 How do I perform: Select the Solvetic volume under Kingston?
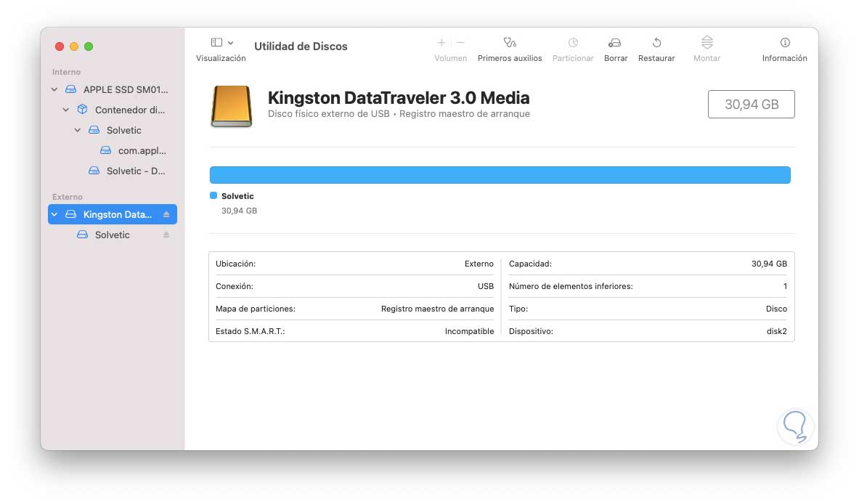tap(113, 235)
